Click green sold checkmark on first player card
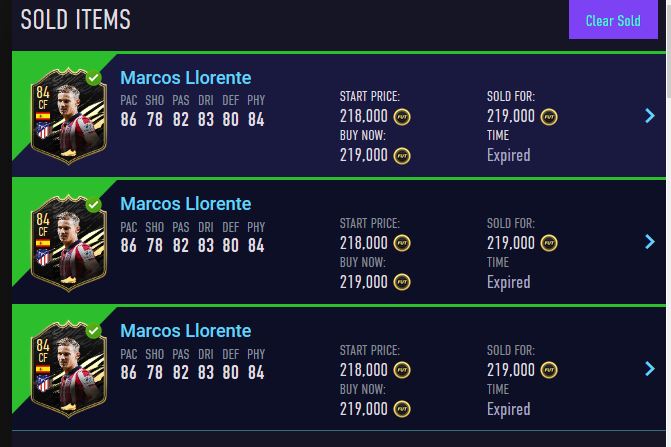 (x=93, y=77)
